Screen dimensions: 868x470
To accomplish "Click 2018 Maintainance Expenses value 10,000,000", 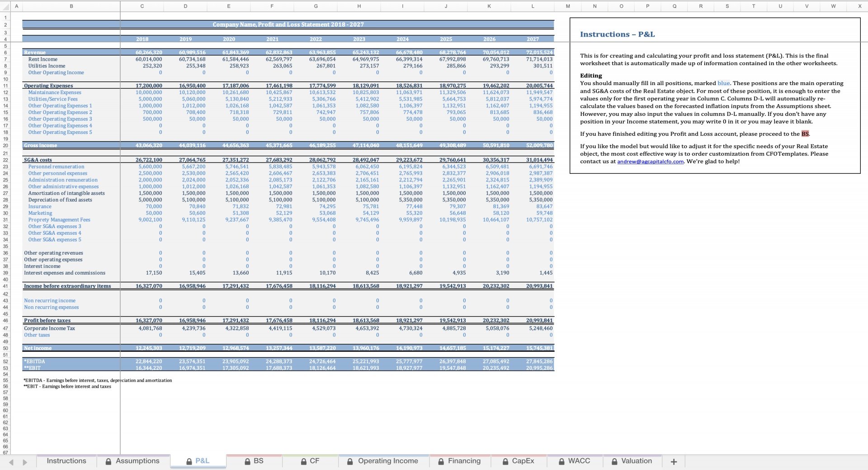I will pos(149,93).
